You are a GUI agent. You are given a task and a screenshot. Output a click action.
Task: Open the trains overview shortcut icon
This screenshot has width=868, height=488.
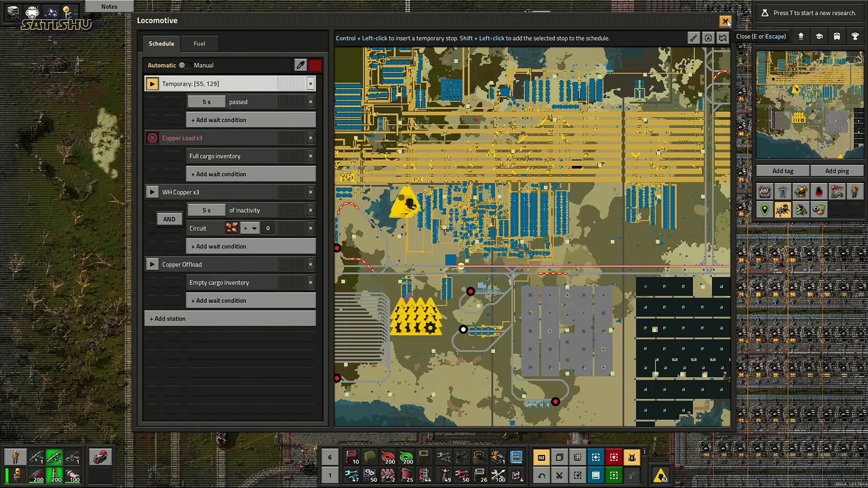coord(837,37)
